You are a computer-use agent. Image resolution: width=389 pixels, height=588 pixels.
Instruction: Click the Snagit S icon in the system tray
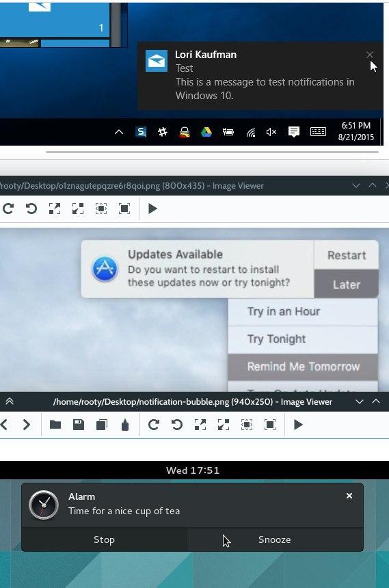pos(141,132)
